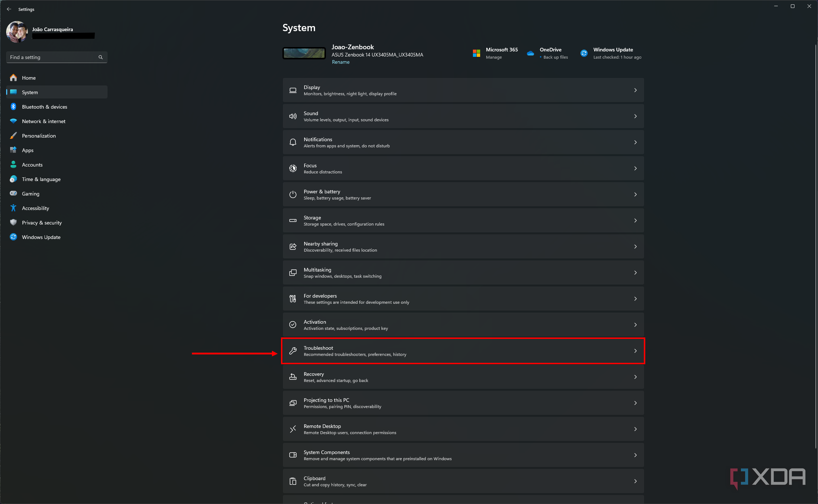Click the Power & battery icon
Screen dimensions: 818x504
(293, 194)
